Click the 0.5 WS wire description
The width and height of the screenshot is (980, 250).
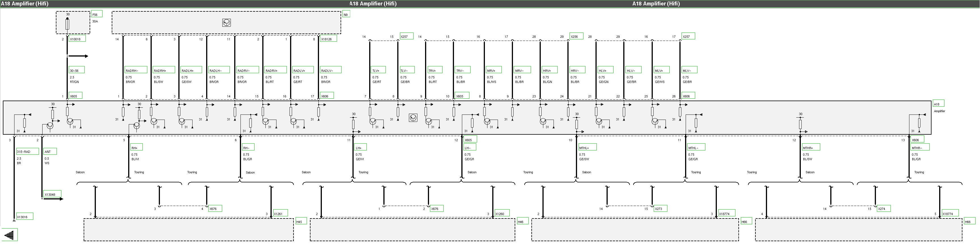click(47, 161)
